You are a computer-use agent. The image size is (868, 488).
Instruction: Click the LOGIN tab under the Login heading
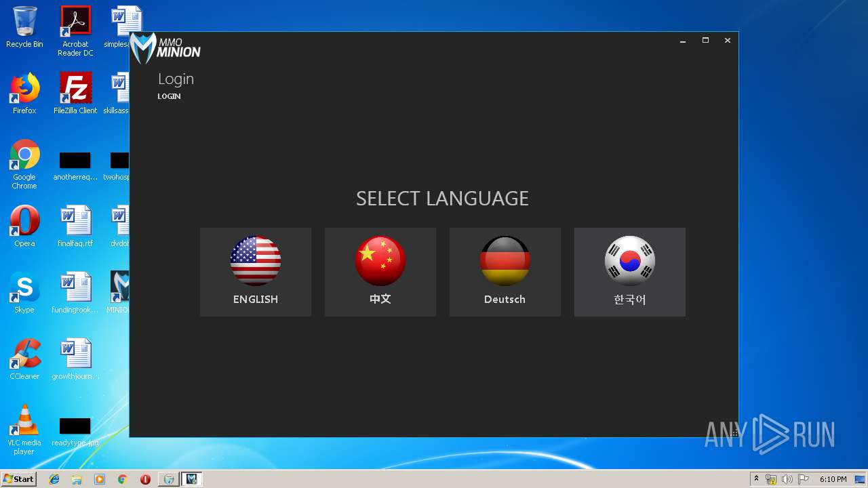(x=169, y=96)
